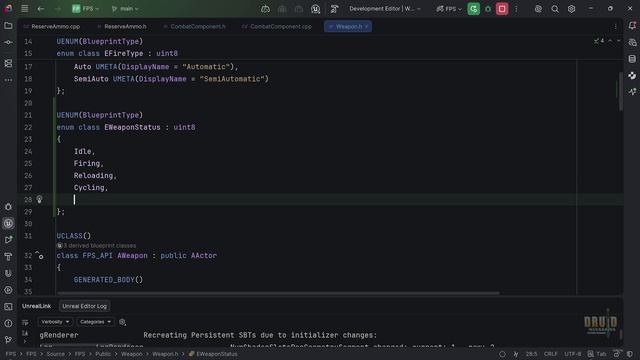Toggle soft-wrap icon in log panel
This screenshot has height=360, width=640.
click(x=25, y=322)
